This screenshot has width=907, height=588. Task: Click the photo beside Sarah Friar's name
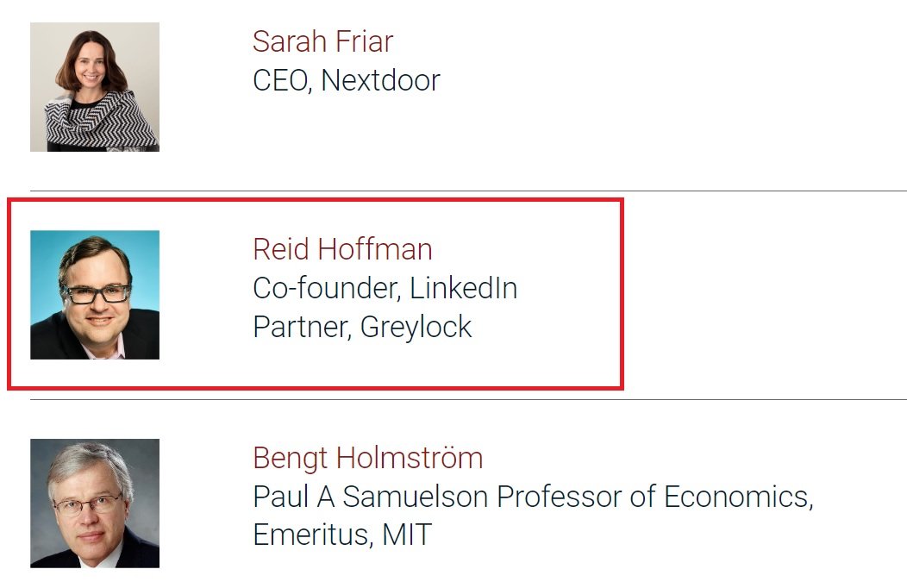point(95,87)
